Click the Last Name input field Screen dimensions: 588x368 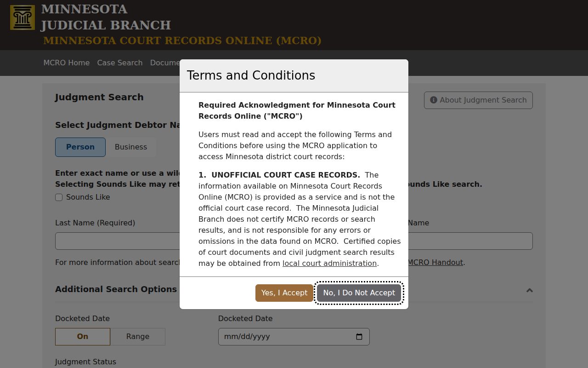[118, 241]
